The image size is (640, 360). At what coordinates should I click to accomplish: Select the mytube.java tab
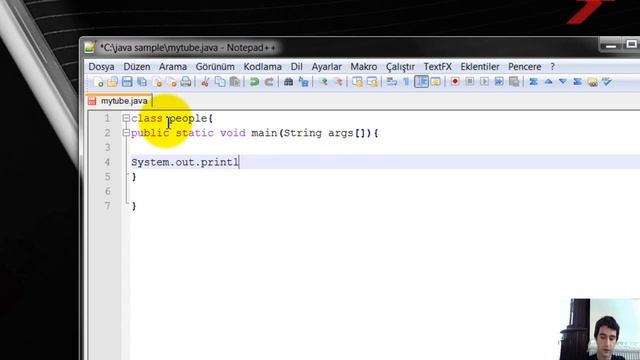[x=119, y=100]
